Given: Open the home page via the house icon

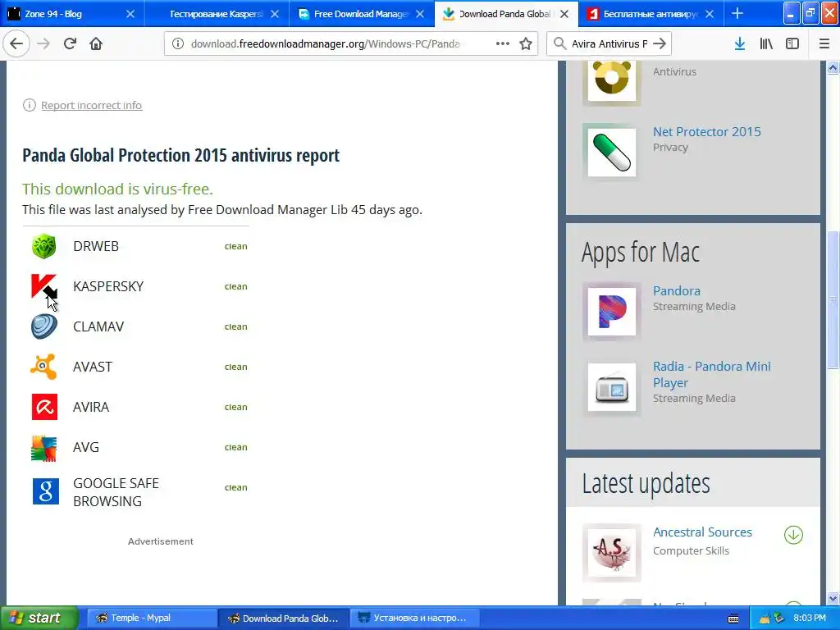Looking at the screenshot, I should pos(96,43).
